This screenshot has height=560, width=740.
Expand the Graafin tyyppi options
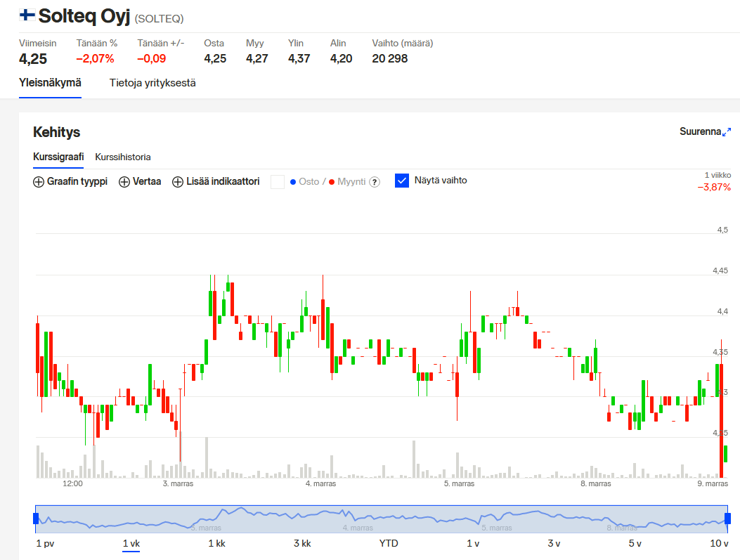tap(70, 182)
